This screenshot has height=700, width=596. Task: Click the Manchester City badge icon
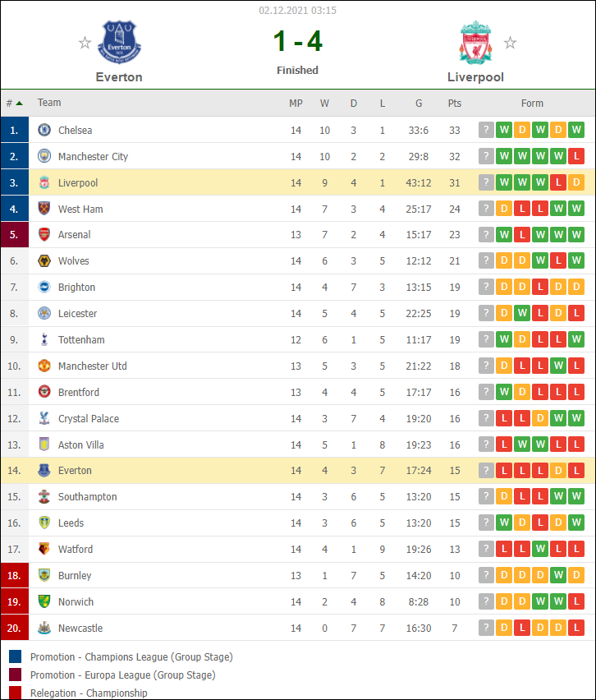pyautogui.click(x=44, y=156)
